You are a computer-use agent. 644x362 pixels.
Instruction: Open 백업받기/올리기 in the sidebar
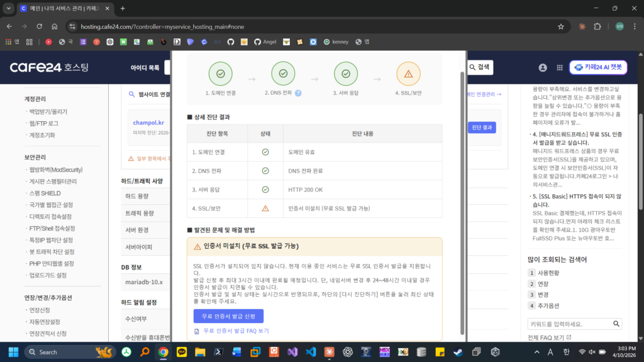coord(48,112)
